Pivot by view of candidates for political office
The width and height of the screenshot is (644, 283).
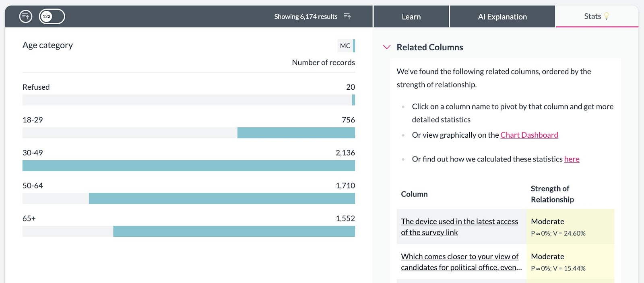click(x=461, y=262)
